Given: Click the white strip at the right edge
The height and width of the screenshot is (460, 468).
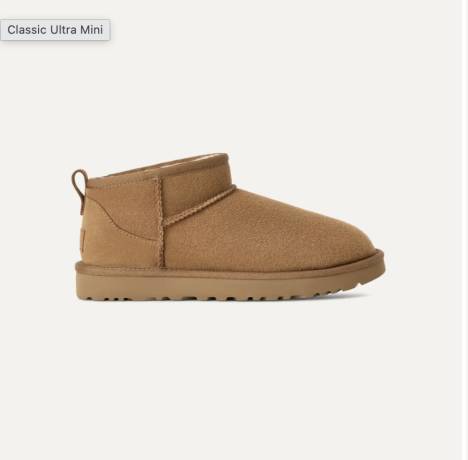Looking at the screenshot, I should tap(465, 230).
